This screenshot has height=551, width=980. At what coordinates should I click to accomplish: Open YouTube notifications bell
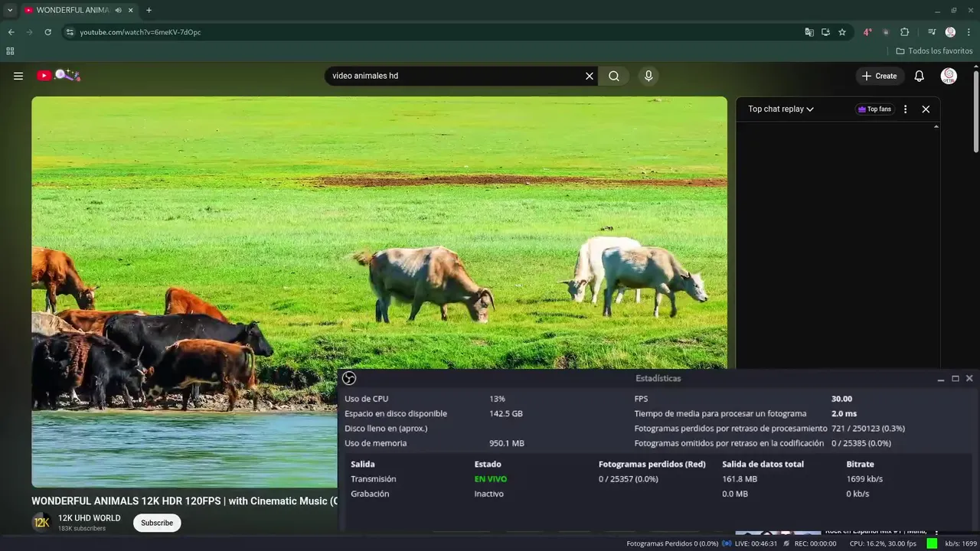[920, 76]
